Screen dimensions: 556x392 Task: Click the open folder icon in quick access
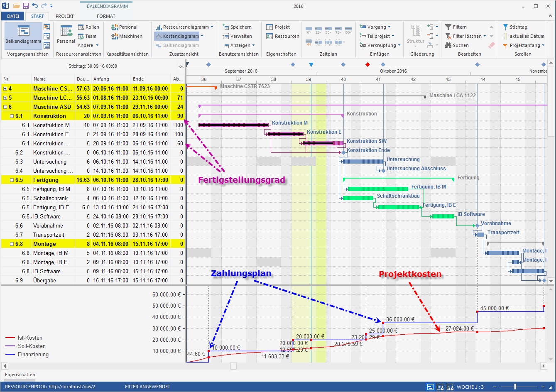pos(17,6)
